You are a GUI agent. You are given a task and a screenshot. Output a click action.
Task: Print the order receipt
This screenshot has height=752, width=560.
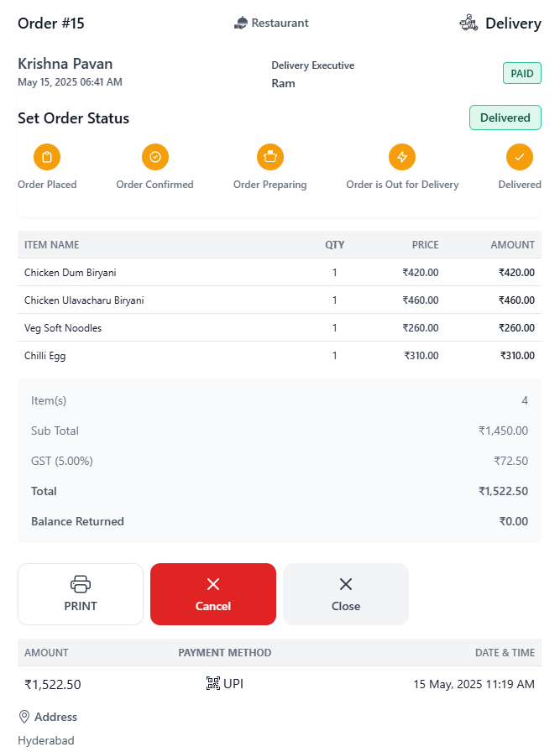click(x=81, y=593)
